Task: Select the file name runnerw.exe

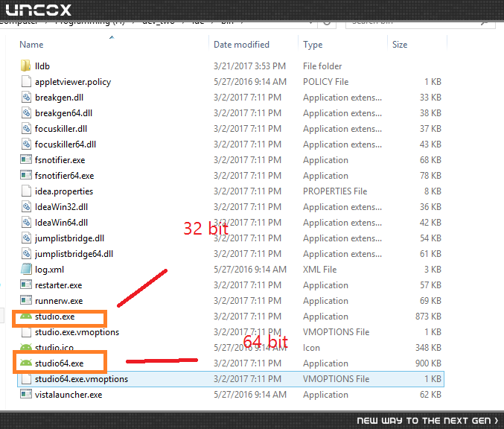Action: tap(59, 301)
